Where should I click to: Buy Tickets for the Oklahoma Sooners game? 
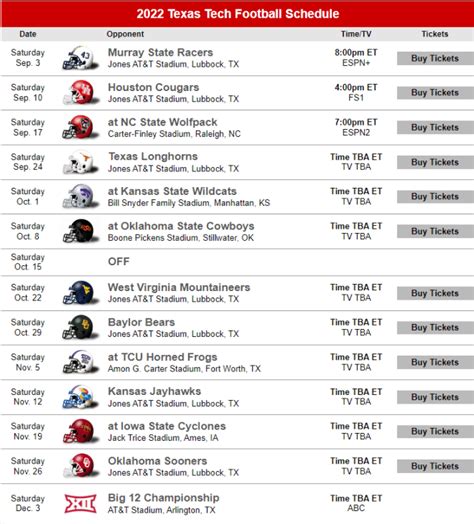tap(435, 466)
